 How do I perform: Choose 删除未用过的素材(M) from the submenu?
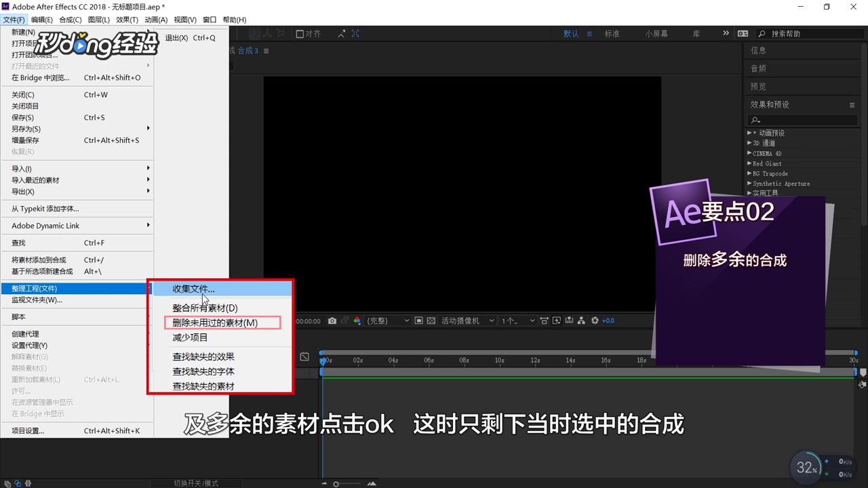(x=222, y=323)
